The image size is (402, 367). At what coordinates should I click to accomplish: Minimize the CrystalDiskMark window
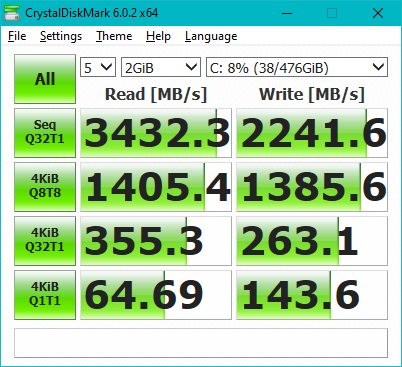(x=287, y=13)
